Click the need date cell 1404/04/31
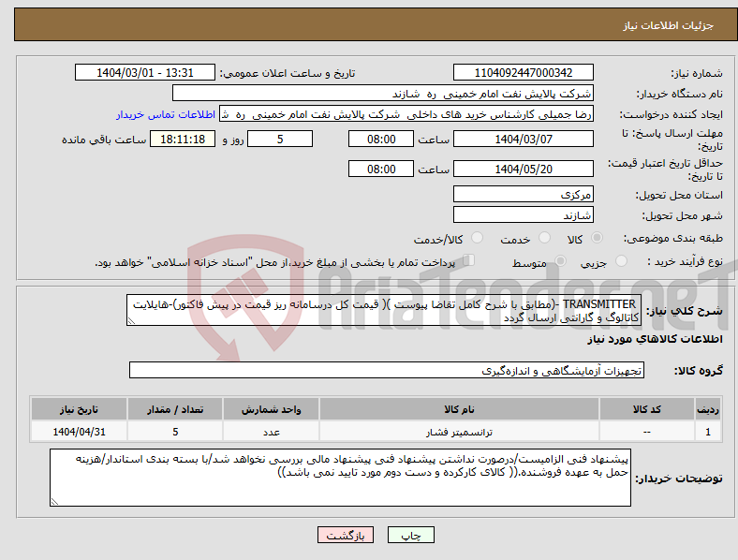This screenshot has height=560, width=738. click(x=79, y=432)
